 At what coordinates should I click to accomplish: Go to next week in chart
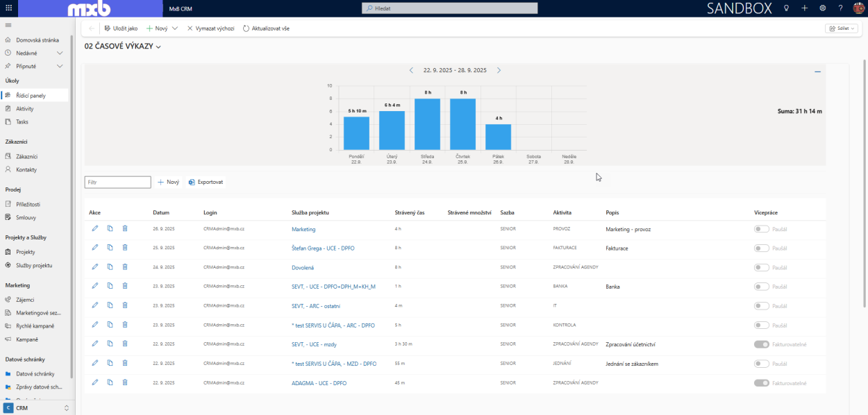tap(499, 70)
